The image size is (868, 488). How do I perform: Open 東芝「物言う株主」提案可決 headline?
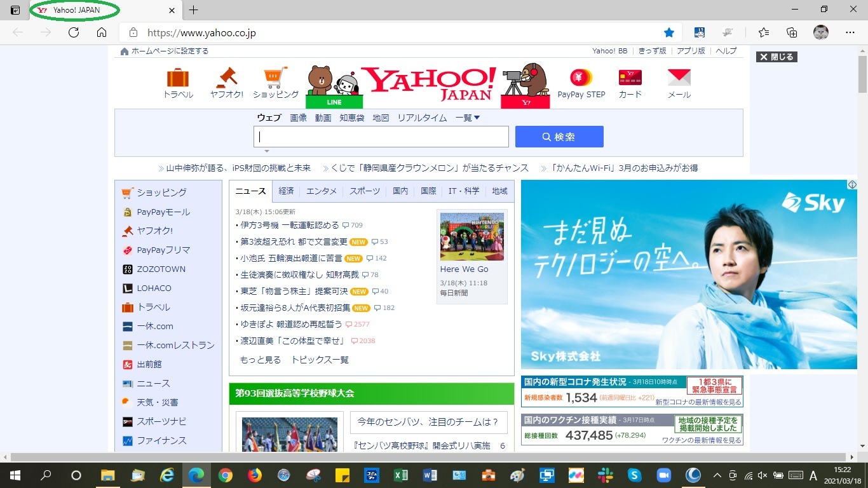coord(294,291)
